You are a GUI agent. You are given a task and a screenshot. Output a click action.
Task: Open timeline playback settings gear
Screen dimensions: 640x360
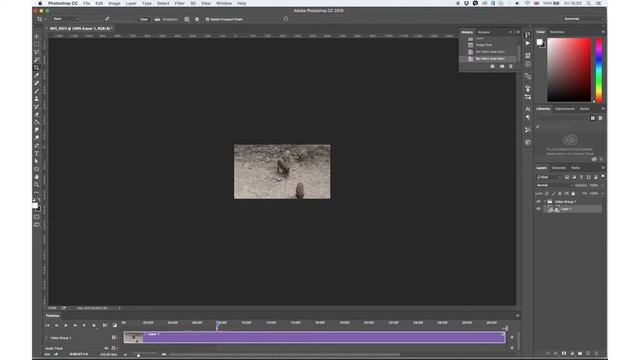(94, 325)
